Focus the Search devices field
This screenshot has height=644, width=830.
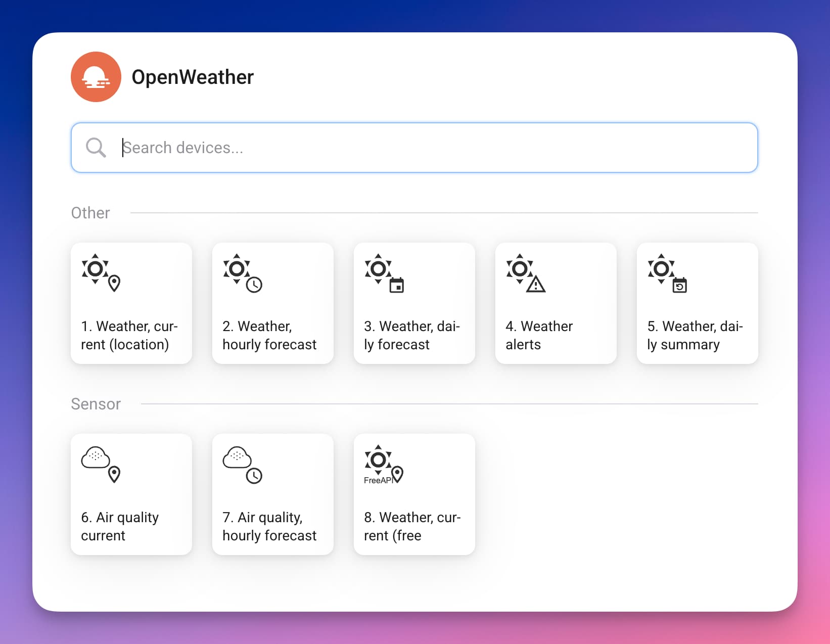pos(414,148)
